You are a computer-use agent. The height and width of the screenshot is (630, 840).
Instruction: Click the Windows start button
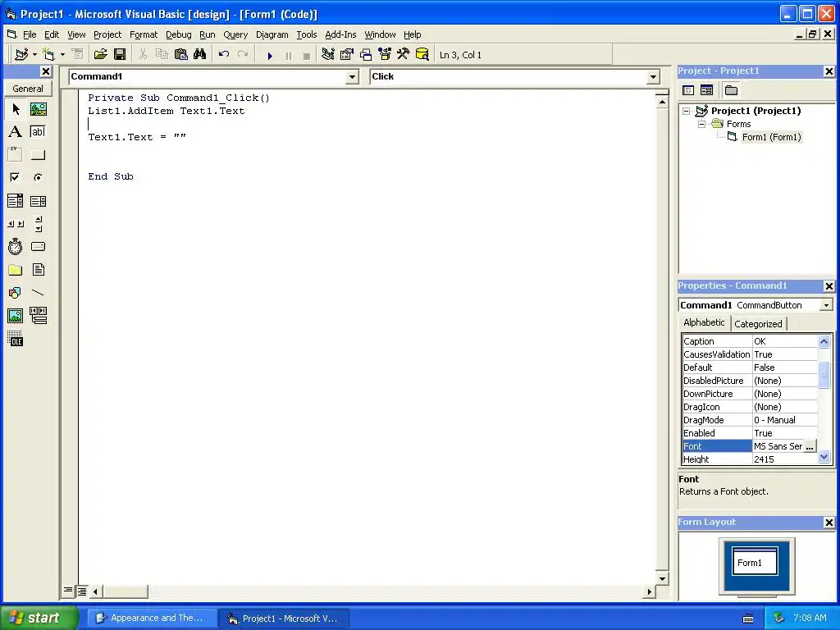point(38,618)
